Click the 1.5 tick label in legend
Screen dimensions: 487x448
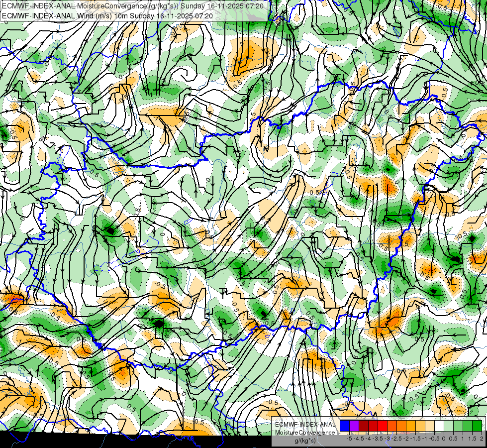point(472,439)
